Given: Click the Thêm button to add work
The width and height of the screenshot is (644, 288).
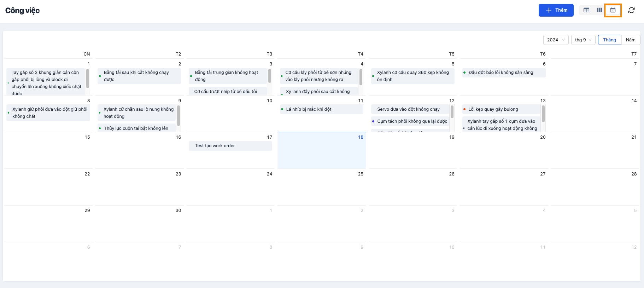Looking at the screenshot, I should [x=556, y=10].
